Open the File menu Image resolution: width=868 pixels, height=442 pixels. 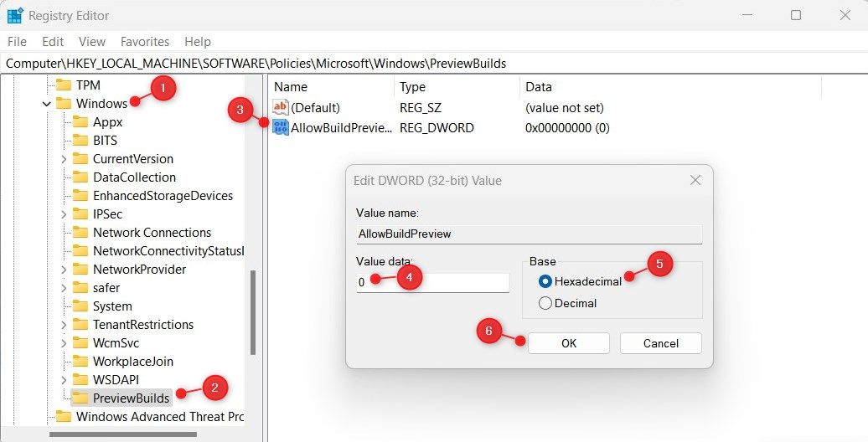(x=17, y=42)
